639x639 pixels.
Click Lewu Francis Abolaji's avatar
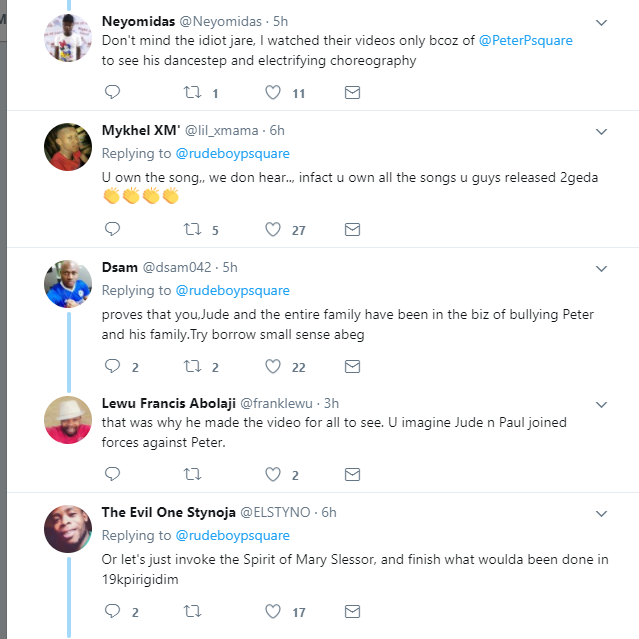click(x=69, y=420)
